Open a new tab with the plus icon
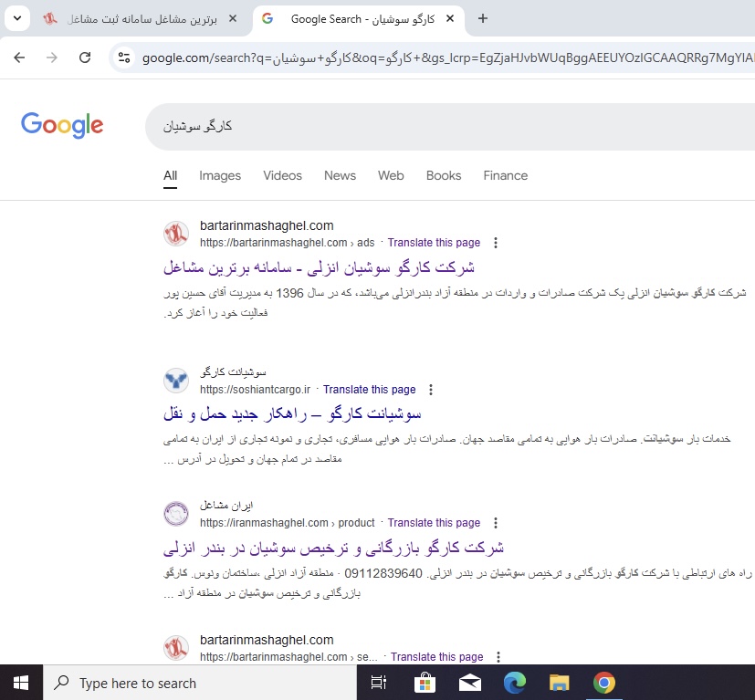 [x=482, y=19]
